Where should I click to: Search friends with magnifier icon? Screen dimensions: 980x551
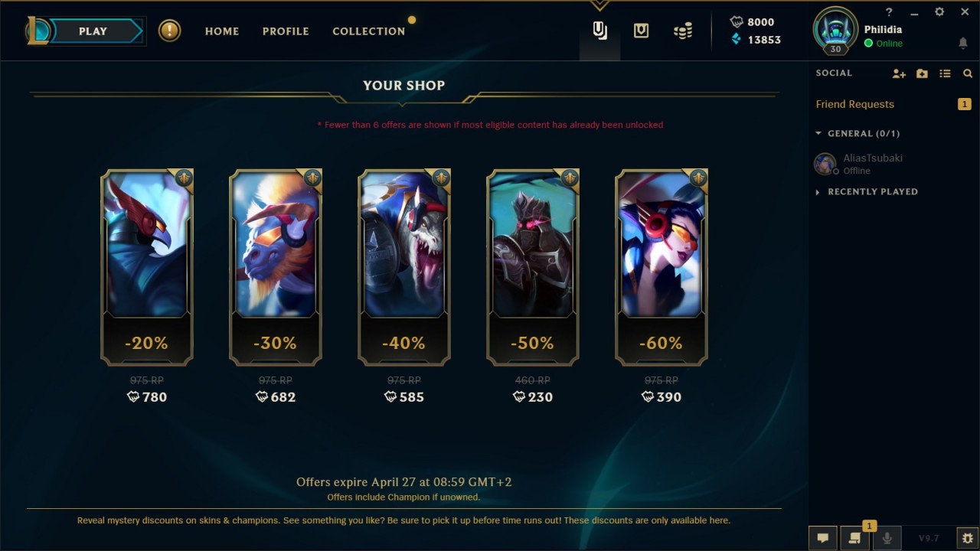coord(968,73)
